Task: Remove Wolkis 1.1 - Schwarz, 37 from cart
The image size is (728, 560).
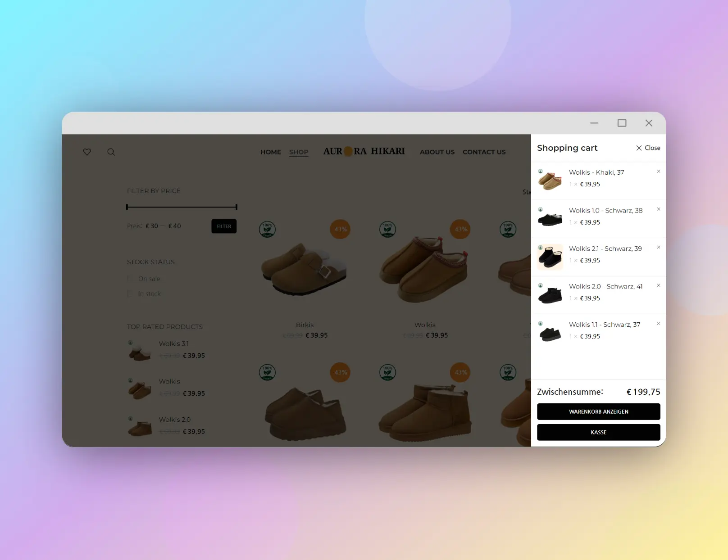Action: (658, 324)
